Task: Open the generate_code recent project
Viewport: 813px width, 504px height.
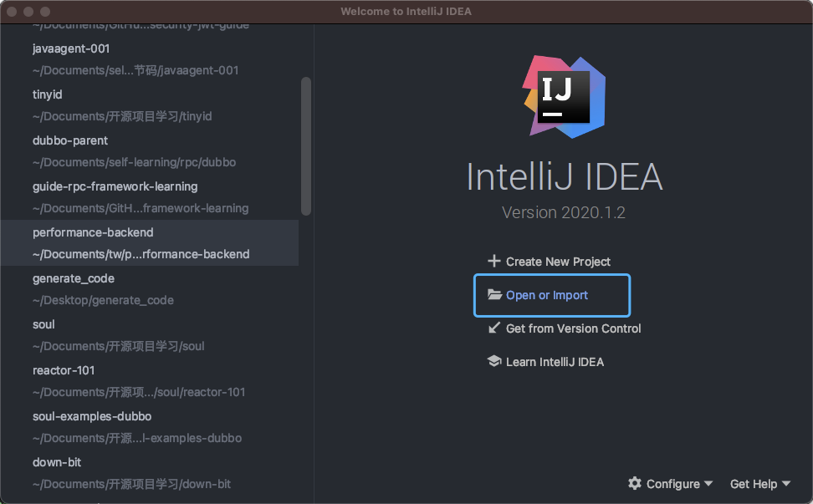Action: [150, 289]
